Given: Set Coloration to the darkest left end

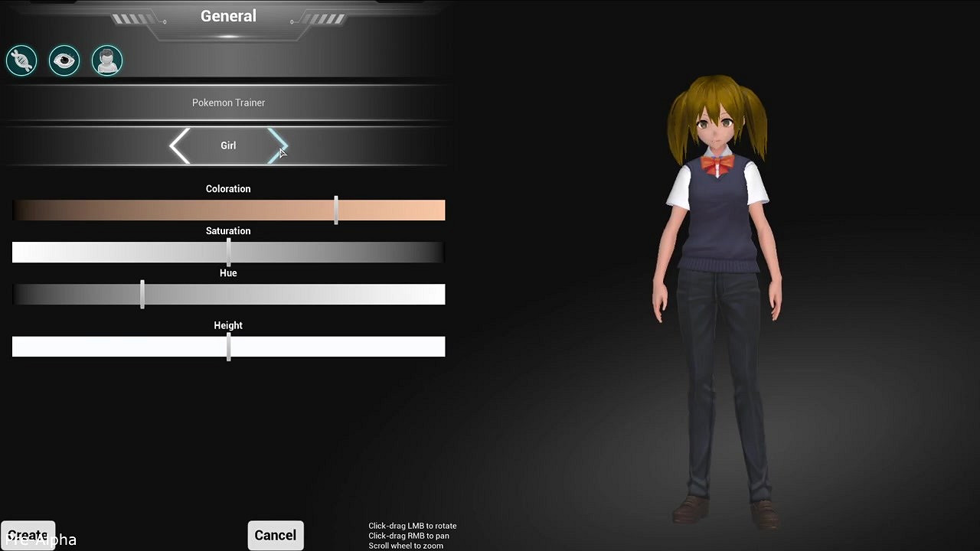Looking at the screenshot, I should (15, 210).
